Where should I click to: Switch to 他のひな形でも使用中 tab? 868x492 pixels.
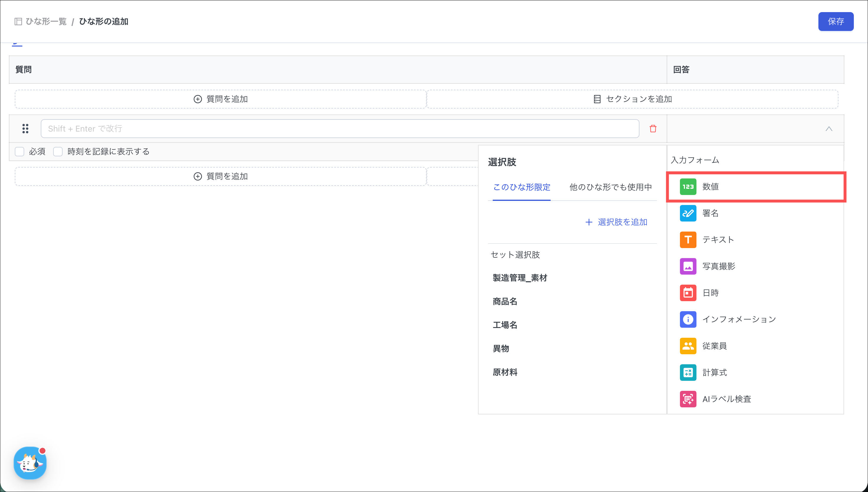click(610, 187)
